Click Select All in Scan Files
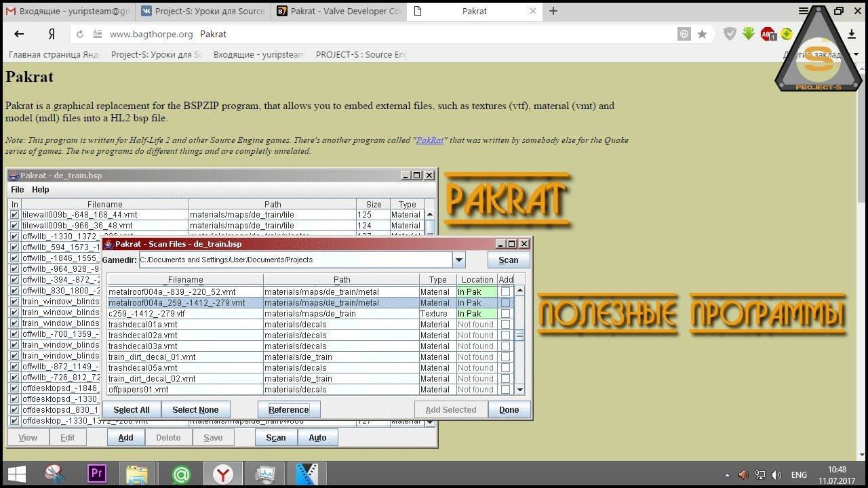The width and height of the screenshot is (868, 488). tap(132, 410)
